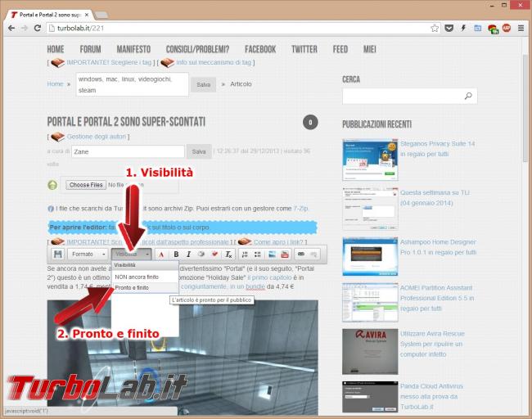Open MIEI navigation item

point(370,49)
